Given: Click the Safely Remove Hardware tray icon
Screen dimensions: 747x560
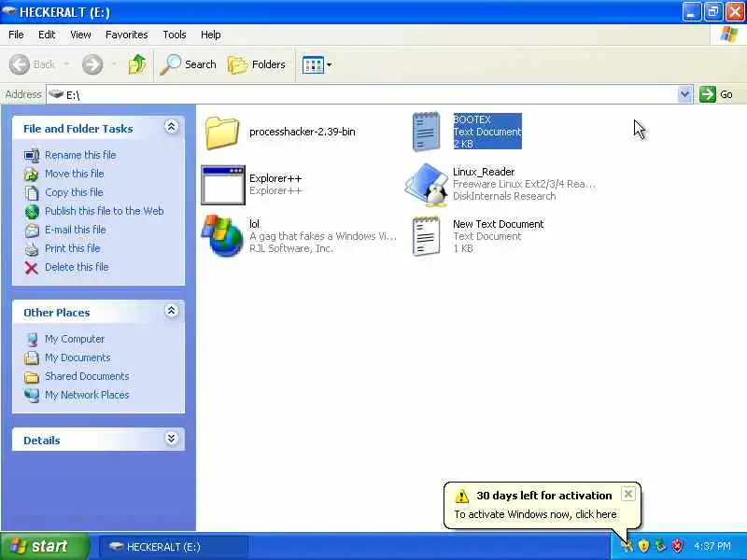Looking at the screenshot, I should pos(660,546).
